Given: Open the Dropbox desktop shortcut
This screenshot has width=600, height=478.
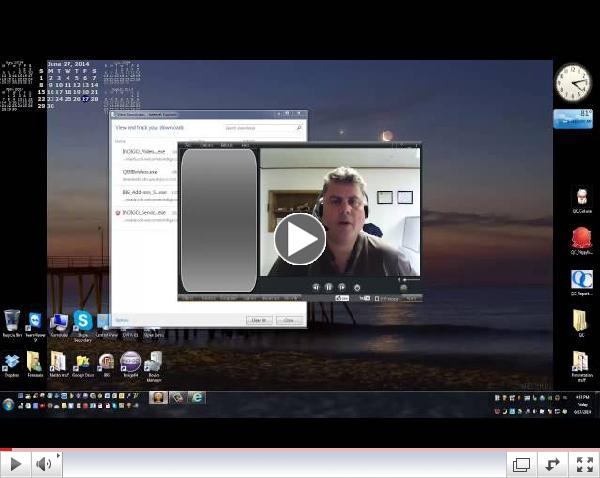Looking at the screenshot, I should (12, 365).
